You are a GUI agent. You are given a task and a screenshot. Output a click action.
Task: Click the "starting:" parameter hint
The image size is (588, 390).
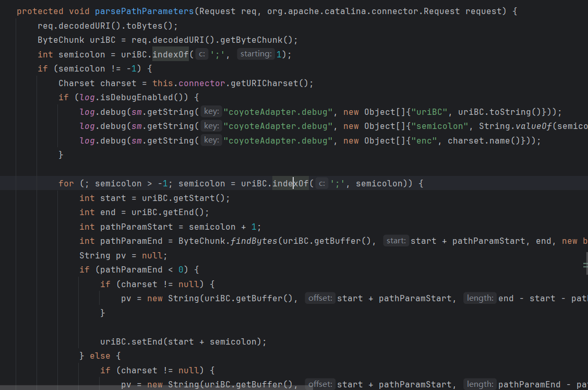256,54
